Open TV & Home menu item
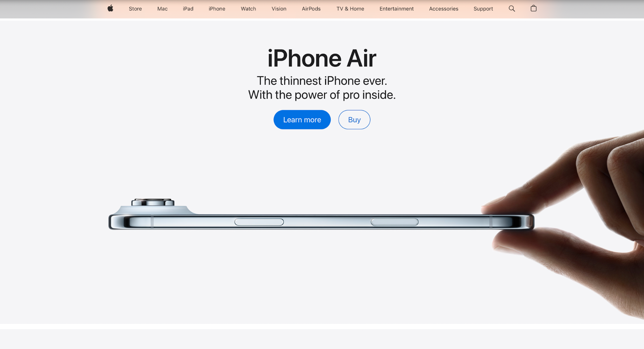 (x=350, y=9)
